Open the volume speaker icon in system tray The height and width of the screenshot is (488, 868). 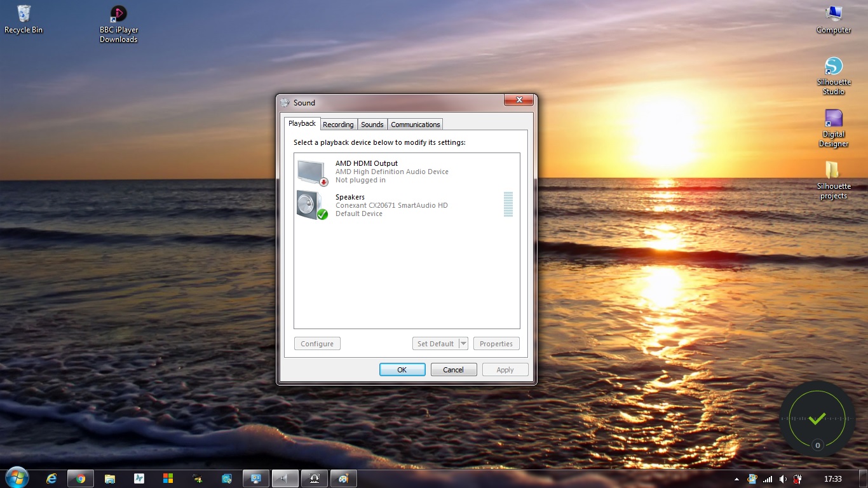(783, 479)
